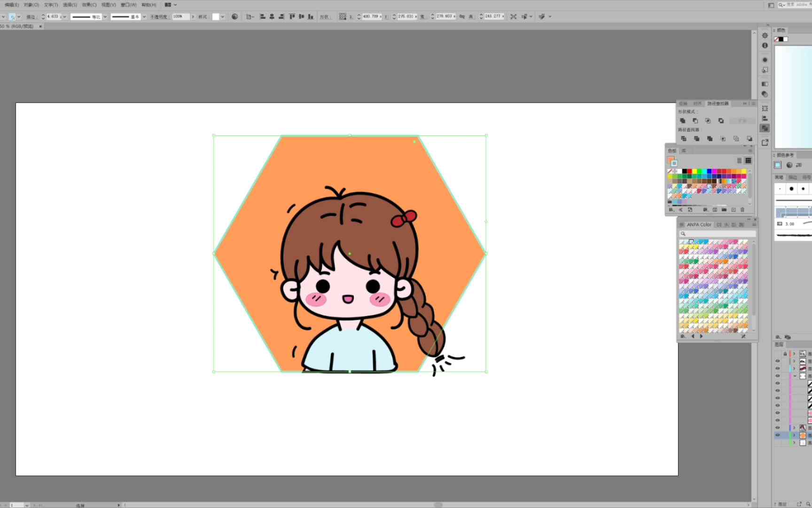Open the brush definition dropdown

(144, 16)
